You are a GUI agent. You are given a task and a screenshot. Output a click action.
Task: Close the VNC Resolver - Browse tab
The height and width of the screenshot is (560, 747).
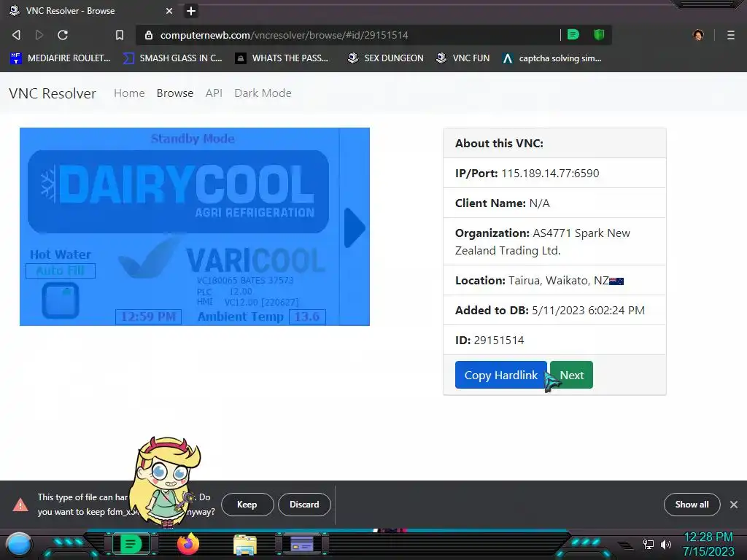169,11
